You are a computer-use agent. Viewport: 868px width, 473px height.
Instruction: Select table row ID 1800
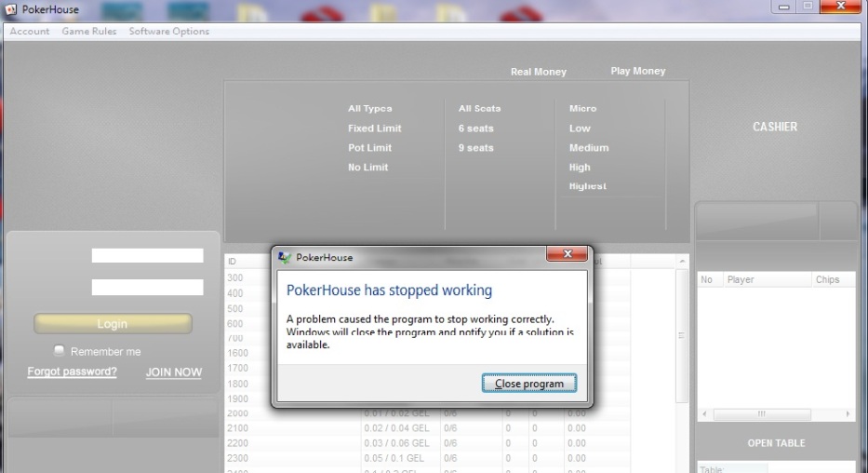[x=237, y=384]
